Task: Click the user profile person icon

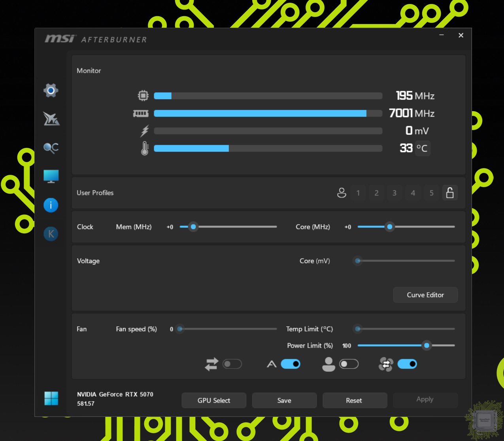Action: pos(342,193)
